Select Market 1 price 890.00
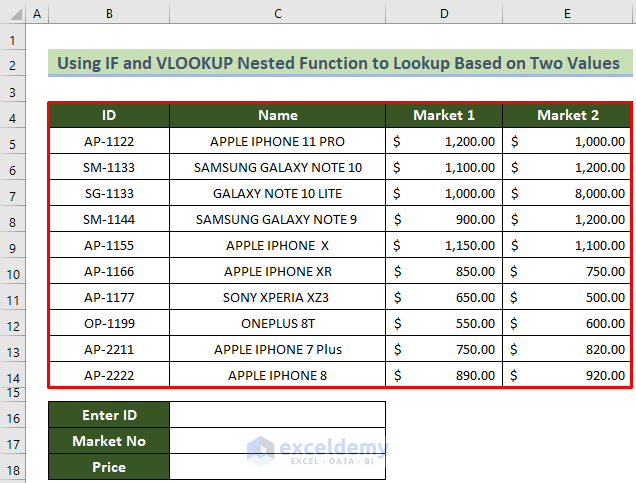 click(x=444, y=375)
